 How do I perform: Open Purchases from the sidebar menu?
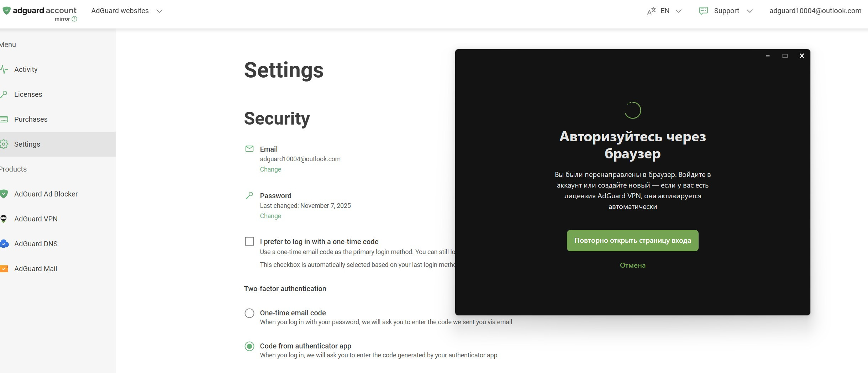(x=58, y=119)
